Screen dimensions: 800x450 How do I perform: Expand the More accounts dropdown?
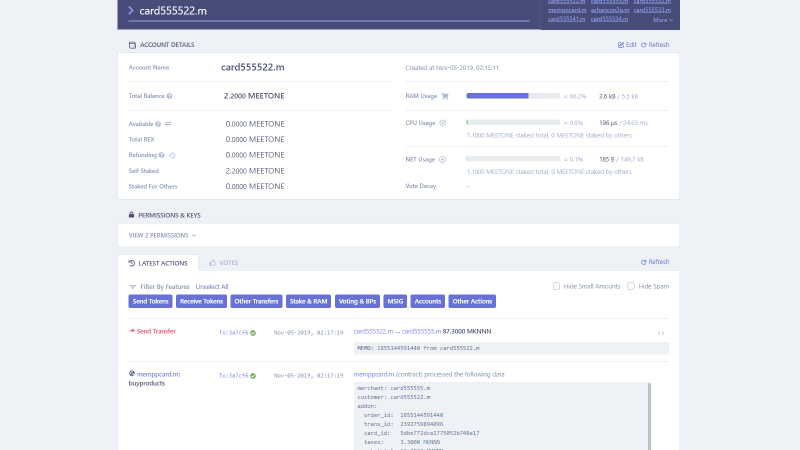pos(663,20)
